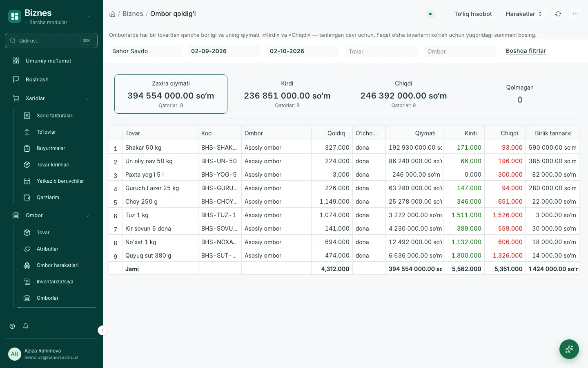Viewport: 588px width, 368px height.
Task: Open Omborlar in the sidebar
Action: click(55, 298)
